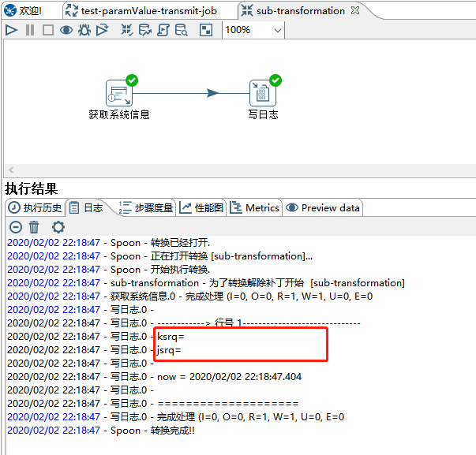Viewport: 476px width, 455px height.
Task: Clear the log with the trash icon
Action: 34,227
